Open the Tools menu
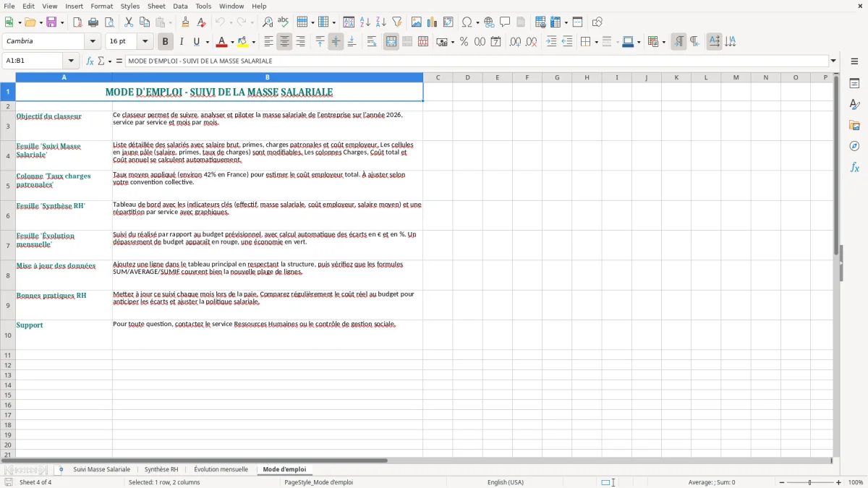Screen dimensions: 868x488 click(203, 6)
